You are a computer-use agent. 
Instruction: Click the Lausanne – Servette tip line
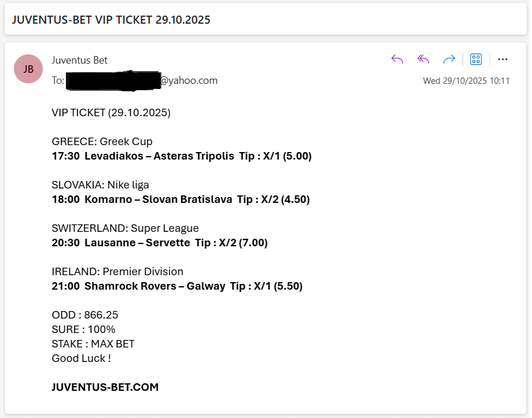[160, 243]
